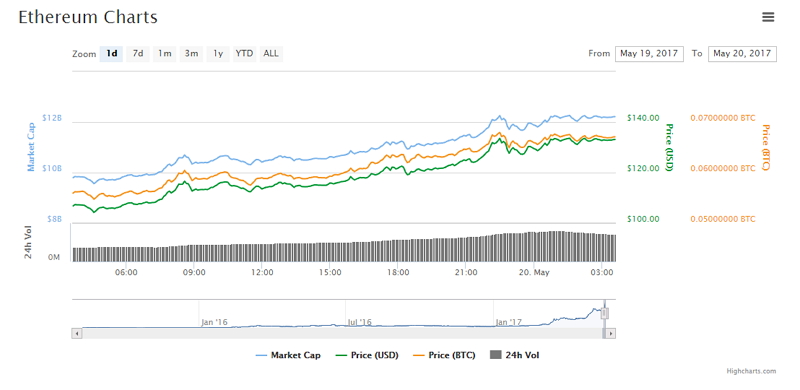
Task: Click the navigator range handle
Action: (x=605, y=313)
